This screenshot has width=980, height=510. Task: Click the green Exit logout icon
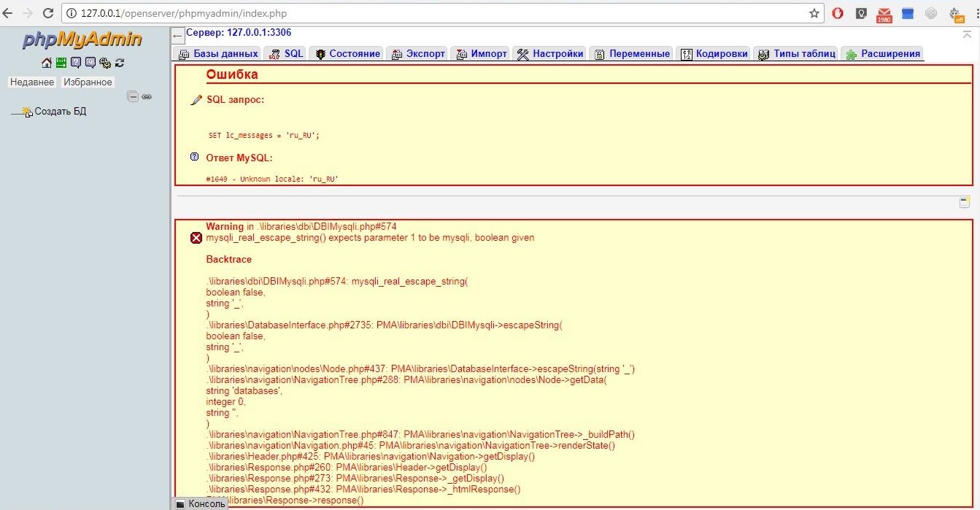[61, 63]
